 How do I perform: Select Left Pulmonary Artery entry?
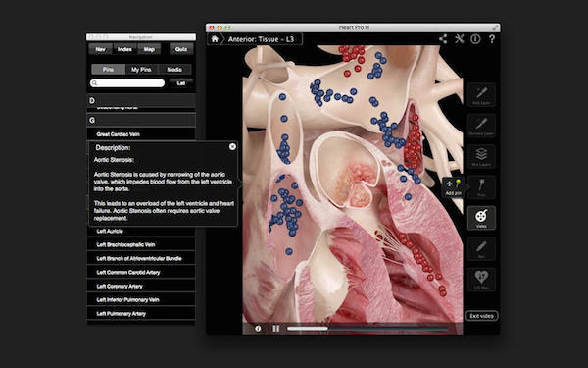[x=141, y=314]
